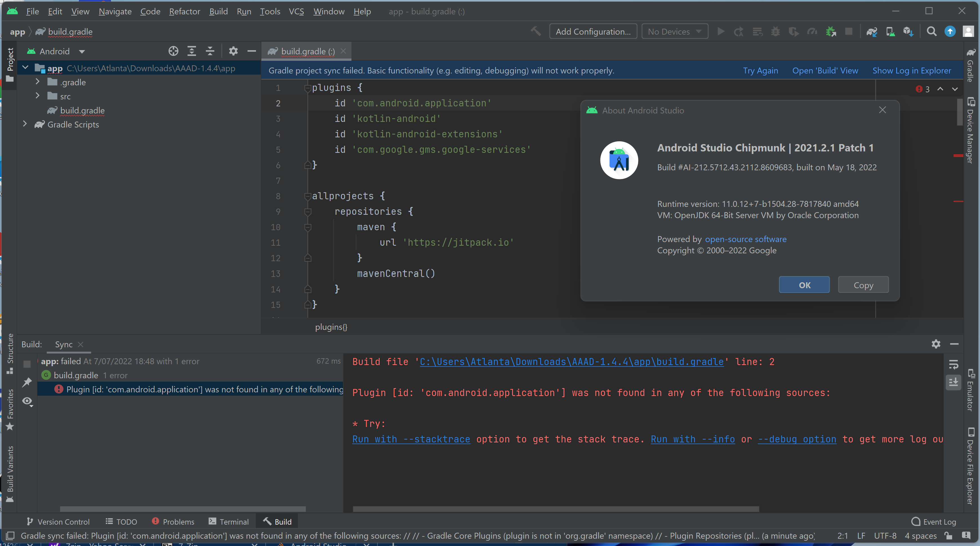Click the Make Project hammer icon

click(536, 32)
